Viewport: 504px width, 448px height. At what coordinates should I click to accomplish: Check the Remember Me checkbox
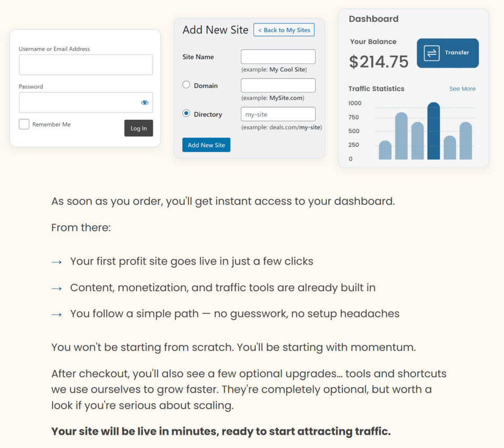[x=24, y=124]
